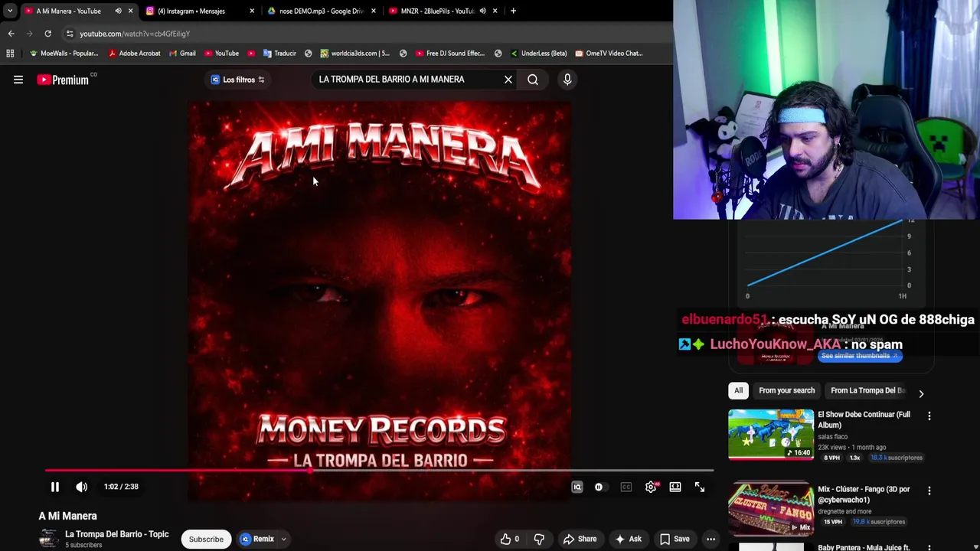Open La Trompa Del Barrio channel avatar
980x551 pixels.
click(x=48, y=539)
